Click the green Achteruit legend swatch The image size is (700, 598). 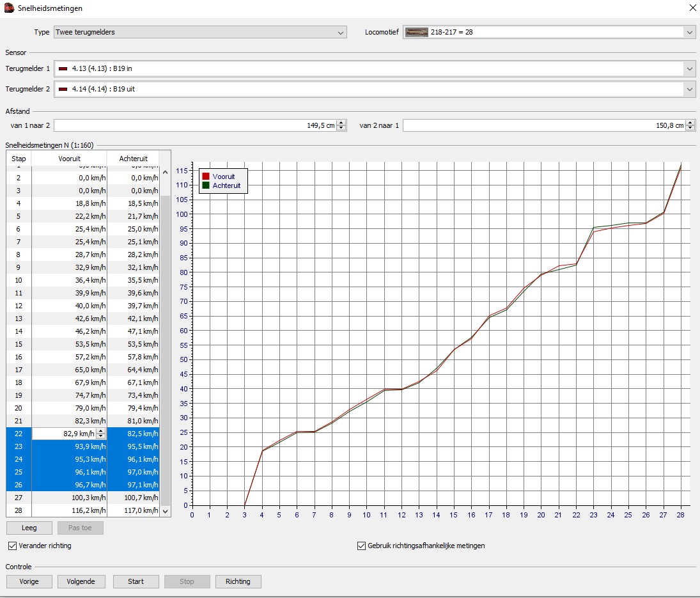(206, 185)
